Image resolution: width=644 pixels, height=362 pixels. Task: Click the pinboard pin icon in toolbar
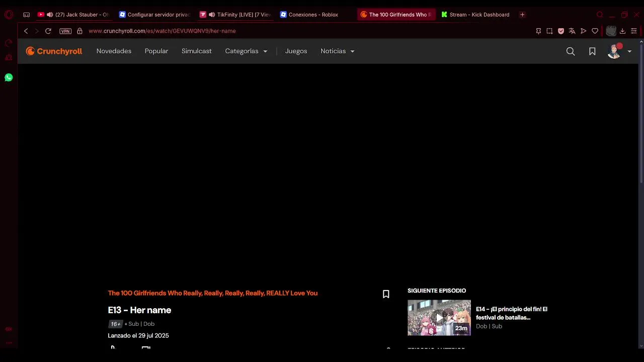coord(538,31)
